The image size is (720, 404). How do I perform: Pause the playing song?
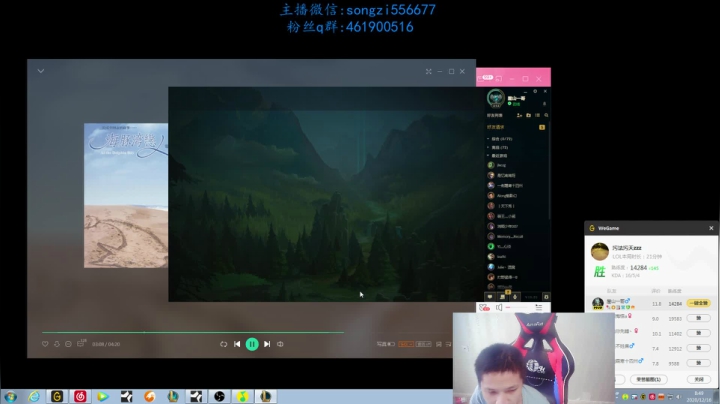pyautogui.click(x=252, y=344)
